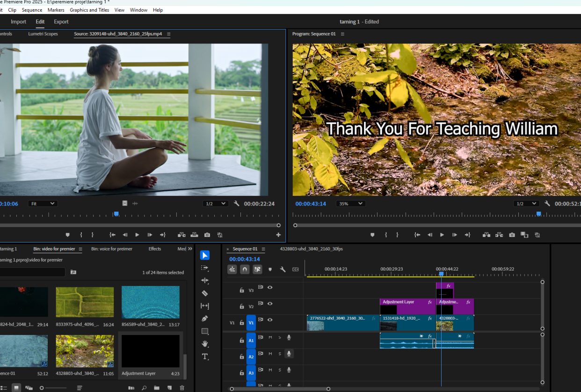Open Source monitor 1/2 resolution dropdown

coord(216,204)
